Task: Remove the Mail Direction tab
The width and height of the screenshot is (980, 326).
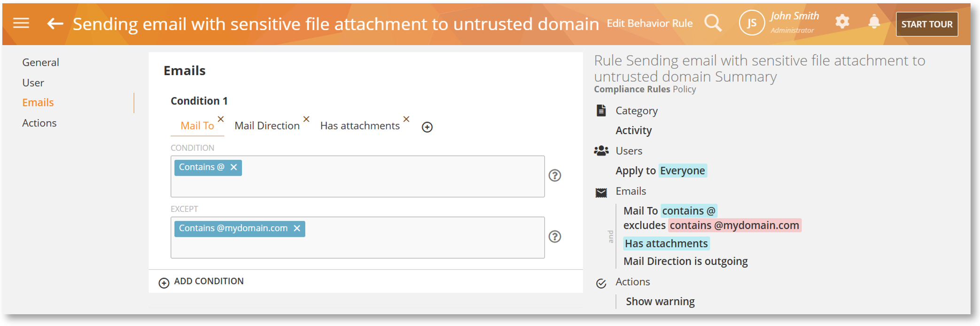Action: tap(306, 119)
